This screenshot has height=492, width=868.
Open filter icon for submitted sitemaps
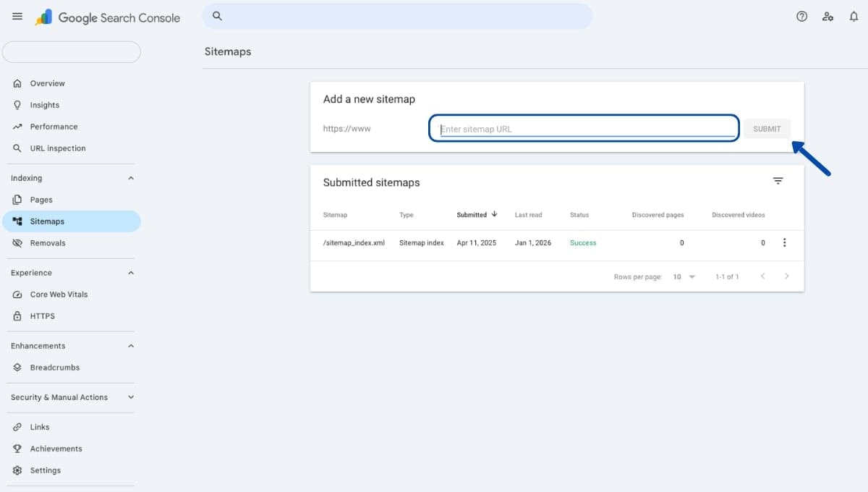(778, 181)
